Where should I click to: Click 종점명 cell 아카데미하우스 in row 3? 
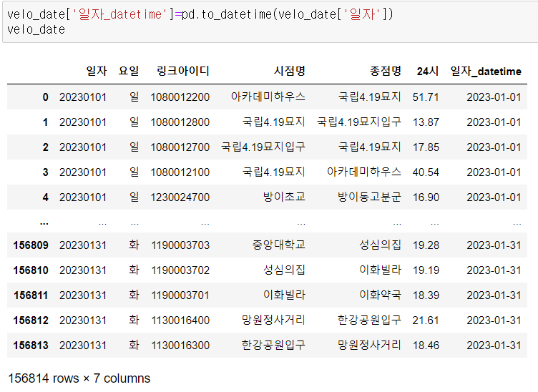click(x=364, y=172)
